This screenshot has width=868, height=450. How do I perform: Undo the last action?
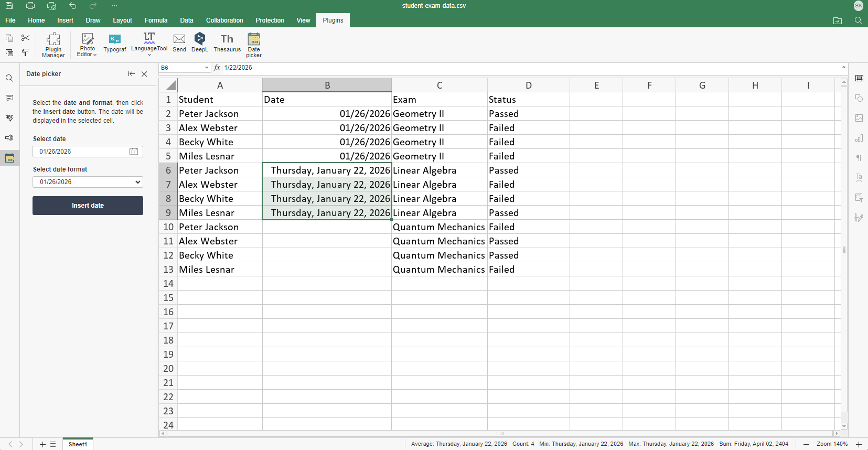[x=72, y=6]
